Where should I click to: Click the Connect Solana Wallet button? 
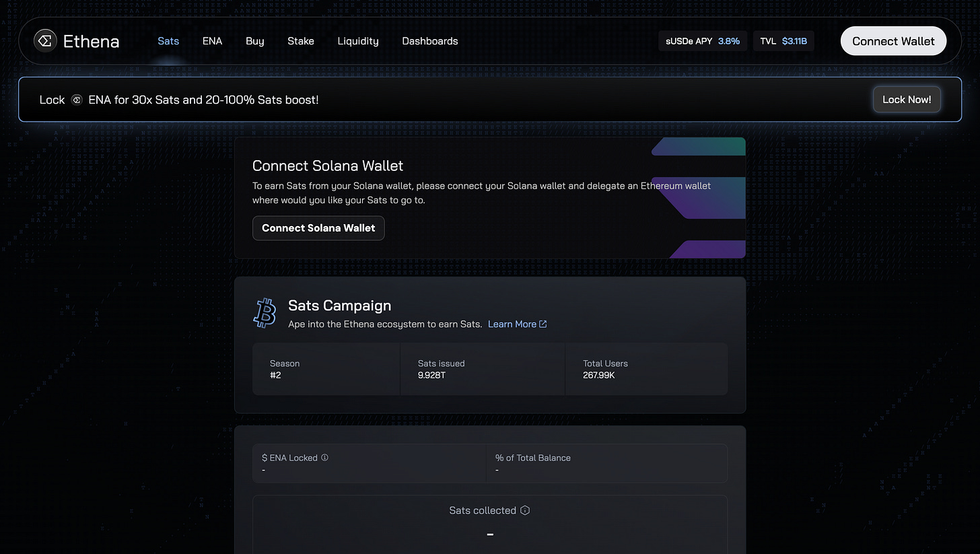318,228
